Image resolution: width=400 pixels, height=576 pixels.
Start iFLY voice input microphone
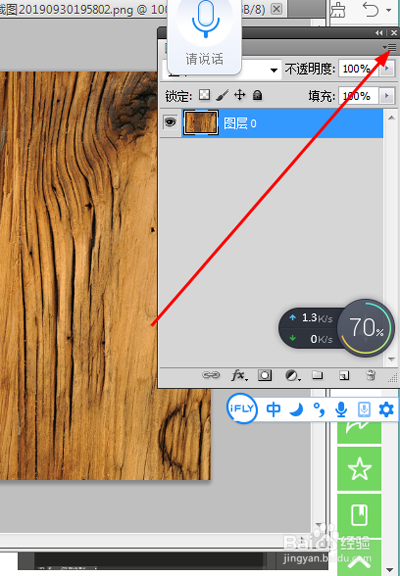coord(341,409)
